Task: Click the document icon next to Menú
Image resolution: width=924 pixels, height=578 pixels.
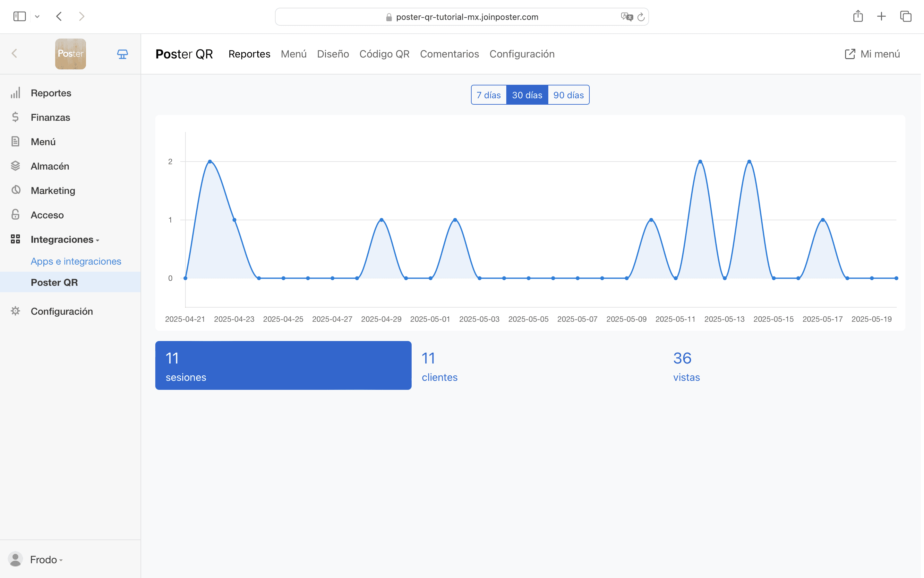Action: [x=15, y=141]
